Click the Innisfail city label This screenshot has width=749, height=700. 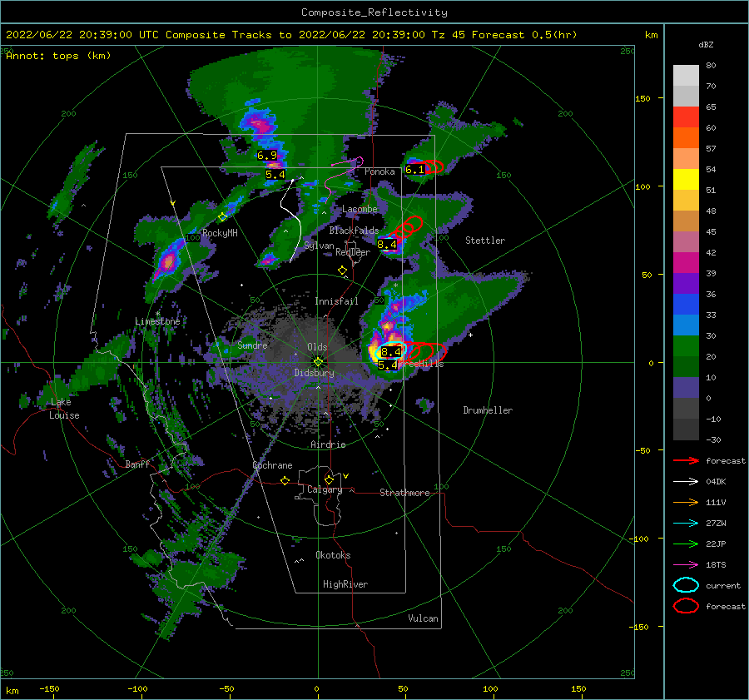click(x=336, y=301)
